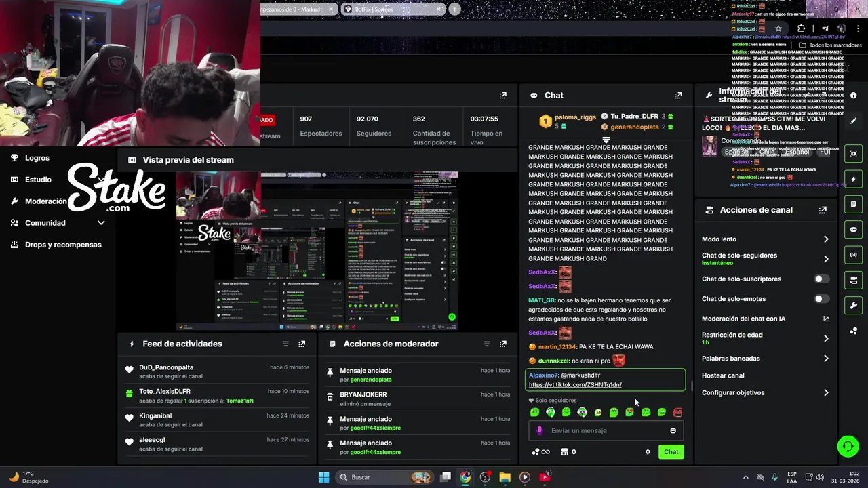The width and height of the screenshot is (868, 488).
Task: Pop out the stream stats panel
Action: 502,96
